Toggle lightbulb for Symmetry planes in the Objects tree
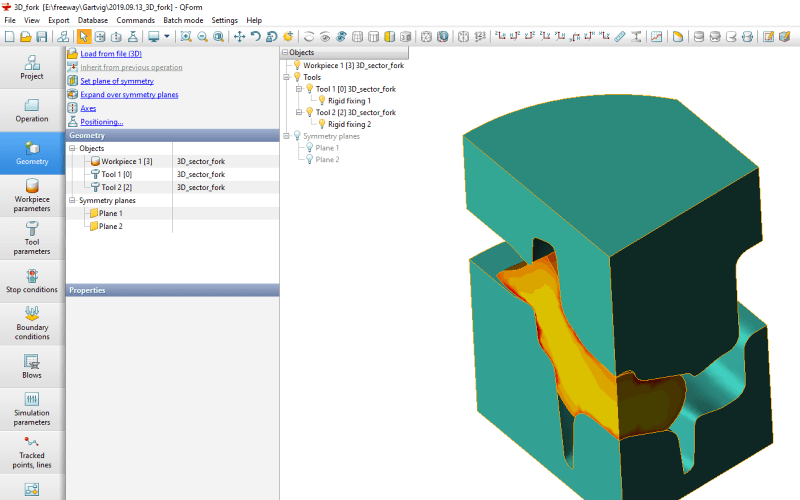The width and height of the screenshot is (800, 500). tap(297, 136)
